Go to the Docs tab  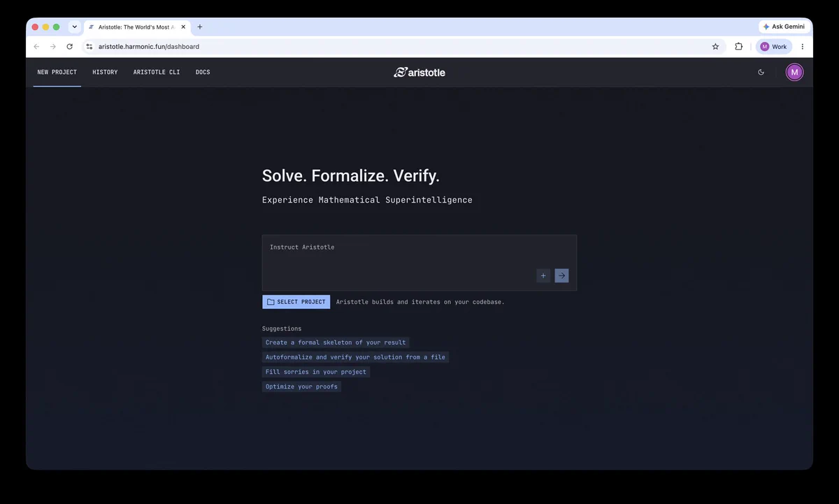tap(203, 72)
